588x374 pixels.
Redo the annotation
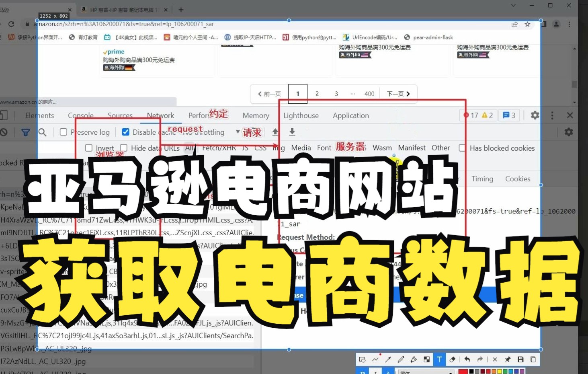(x=480, y=360)
